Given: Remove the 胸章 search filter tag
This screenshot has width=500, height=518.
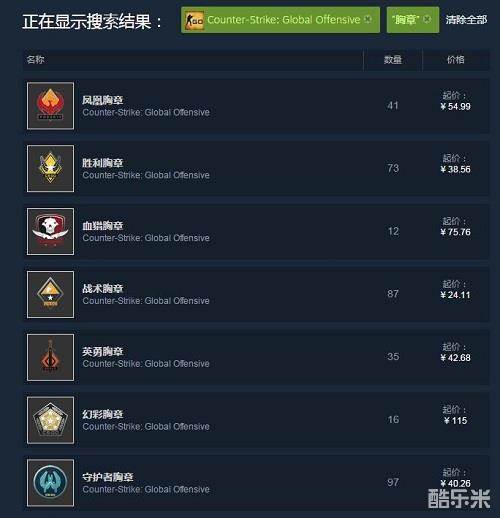Looking at the screenshot, I should 427,19.
